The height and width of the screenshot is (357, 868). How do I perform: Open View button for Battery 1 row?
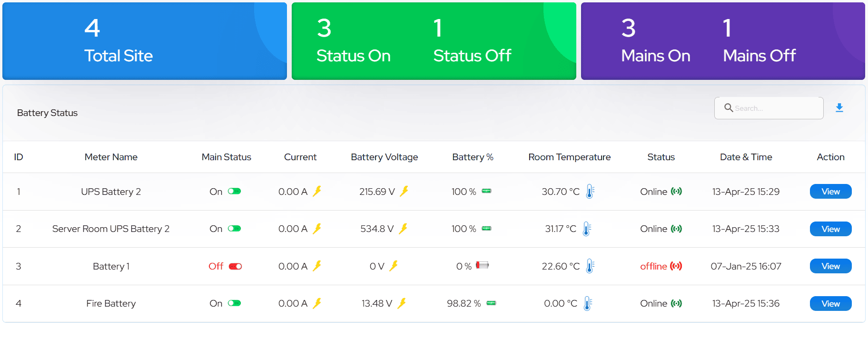point(831,266)
